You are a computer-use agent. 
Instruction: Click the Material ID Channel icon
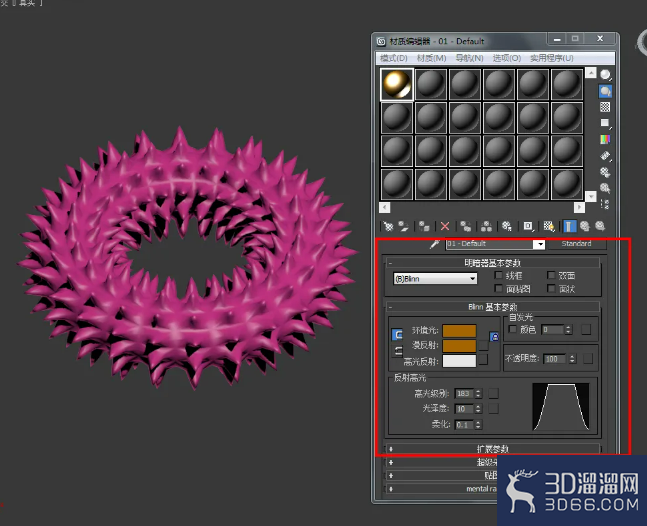528,226
